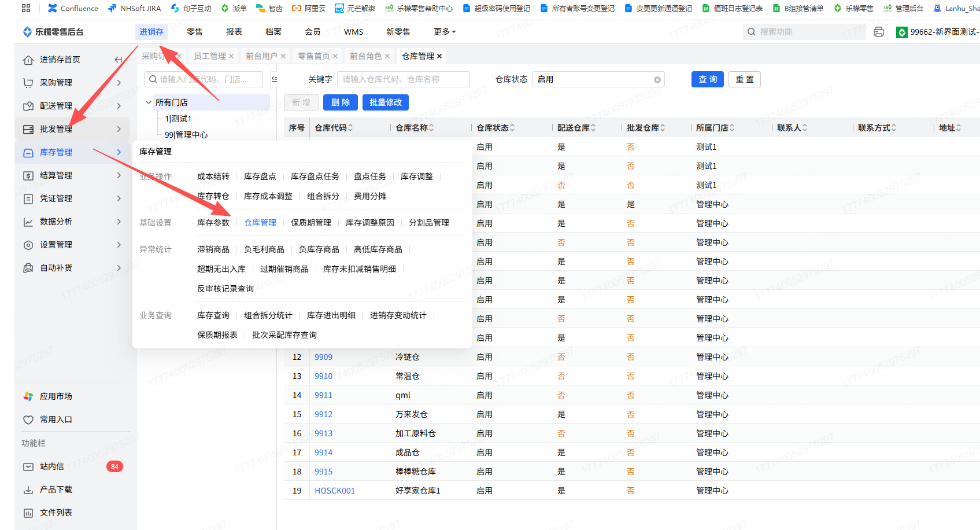Select 库存盘点 in the popup menu
Screen dimensions: 980x530
[260, 176]
